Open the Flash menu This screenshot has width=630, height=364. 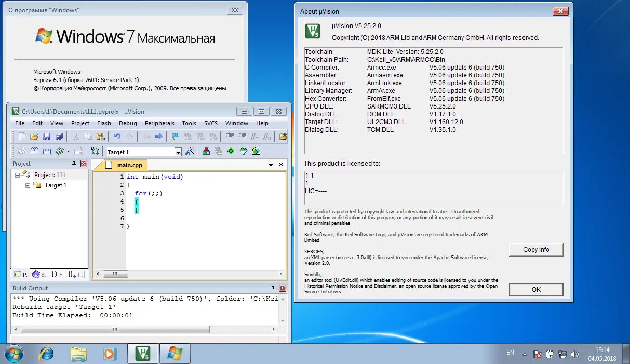[104, 123]
